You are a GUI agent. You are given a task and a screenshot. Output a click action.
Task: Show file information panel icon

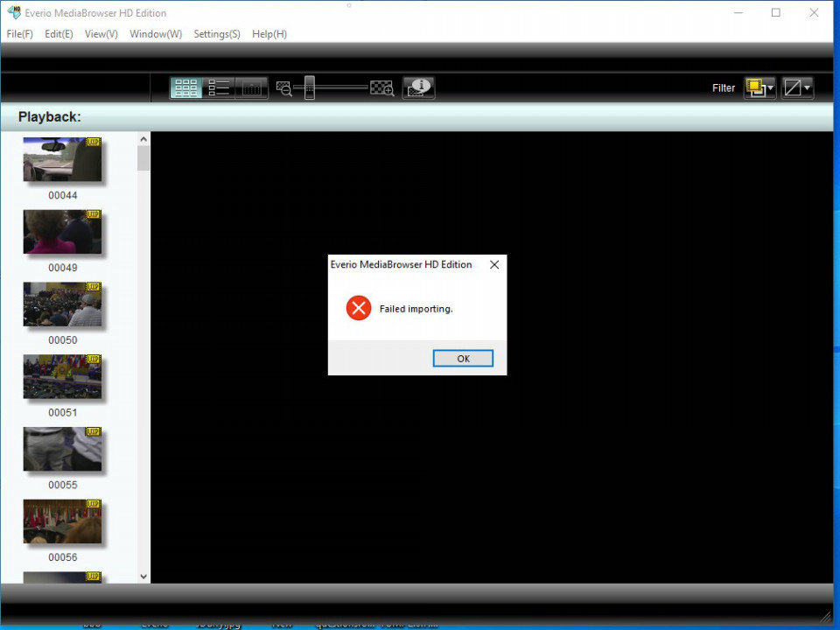point(418,87)
